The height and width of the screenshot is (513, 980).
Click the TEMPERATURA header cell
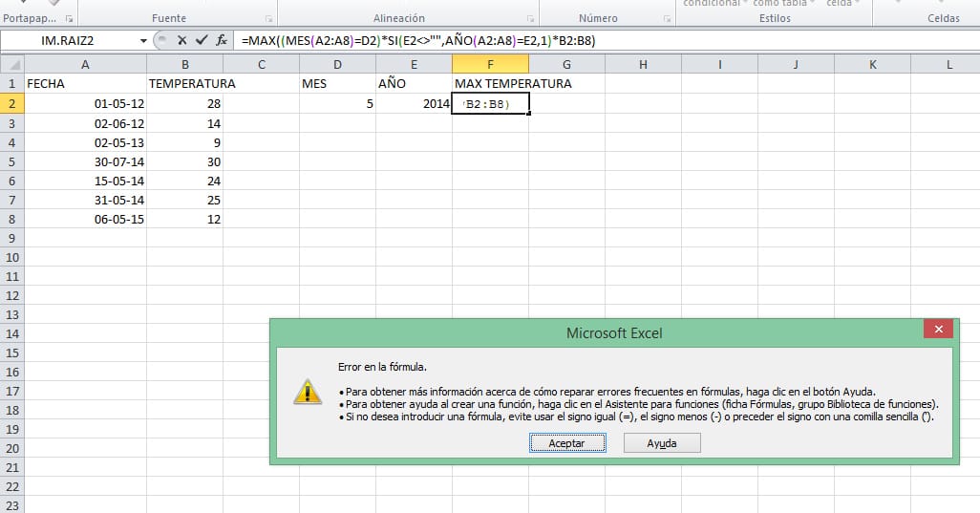185,84
